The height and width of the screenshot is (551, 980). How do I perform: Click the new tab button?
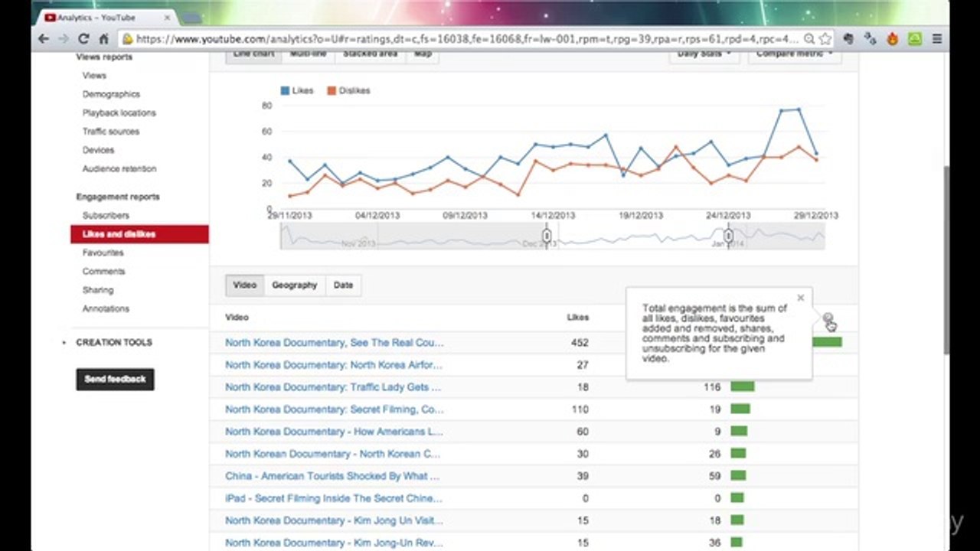pos(193,18)
